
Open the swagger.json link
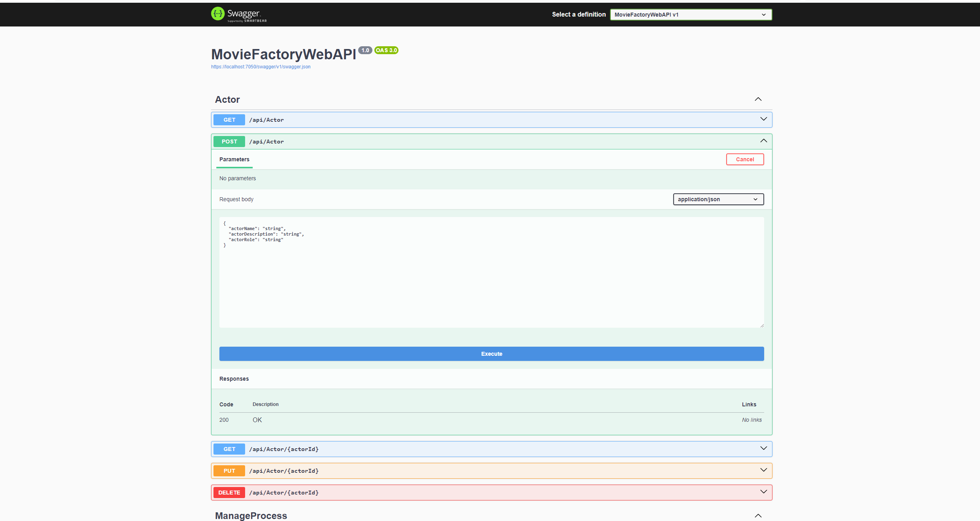coord(261,67)
